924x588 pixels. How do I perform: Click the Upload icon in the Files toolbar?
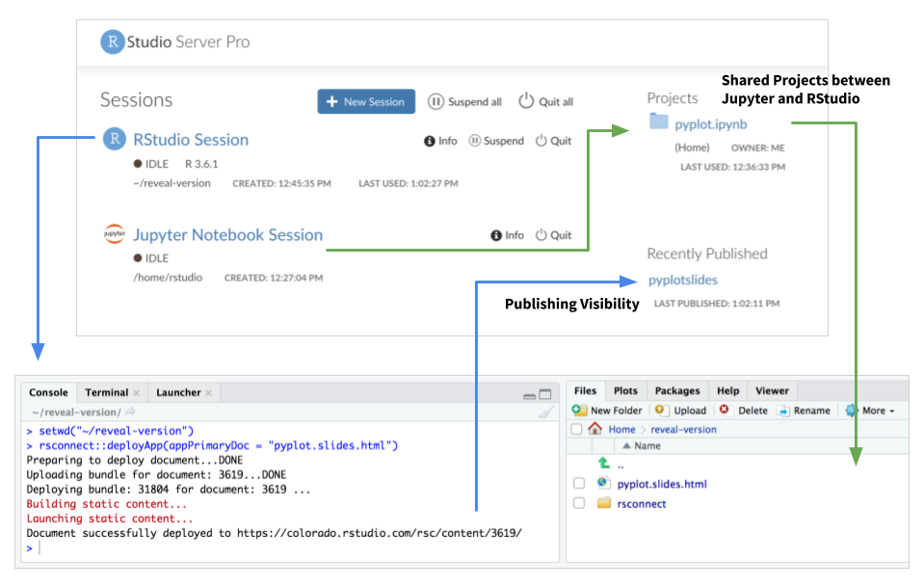[661, 409]
